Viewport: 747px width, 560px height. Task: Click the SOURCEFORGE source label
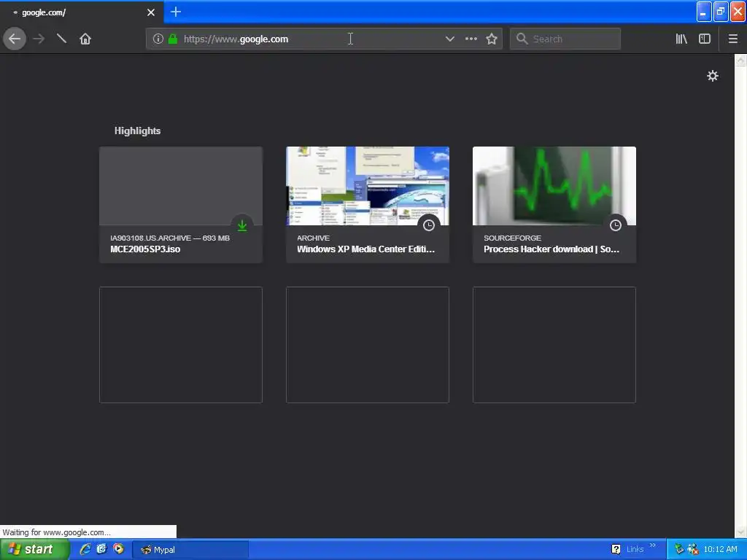tap(512, 238)
